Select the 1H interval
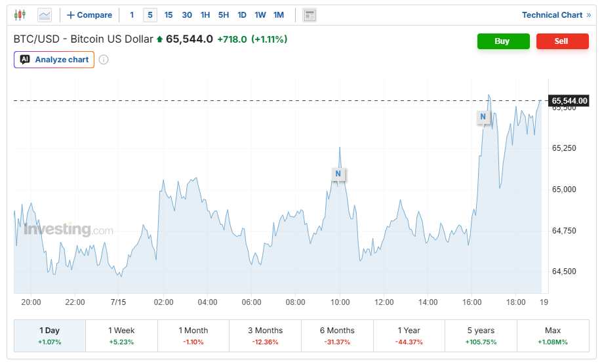 [x=205, y=15]
